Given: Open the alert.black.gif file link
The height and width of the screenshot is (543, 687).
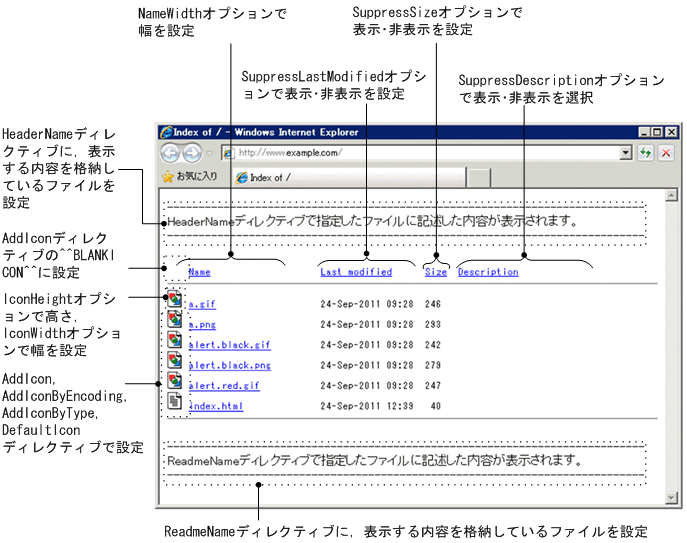Looking at the screenshot, I should (230, 345).
